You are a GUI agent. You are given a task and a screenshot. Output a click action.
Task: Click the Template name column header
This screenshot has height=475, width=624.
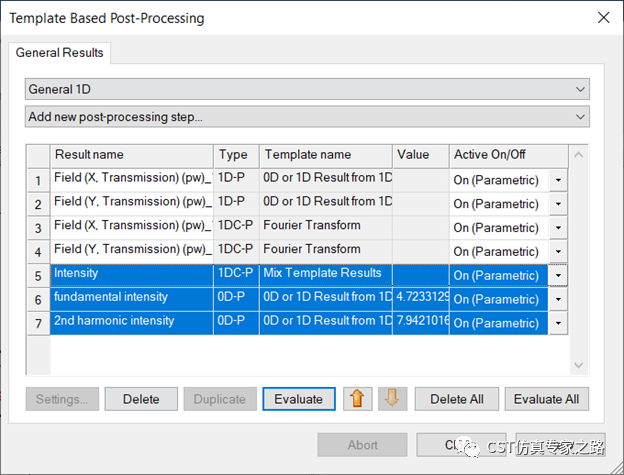coord(326,155)
